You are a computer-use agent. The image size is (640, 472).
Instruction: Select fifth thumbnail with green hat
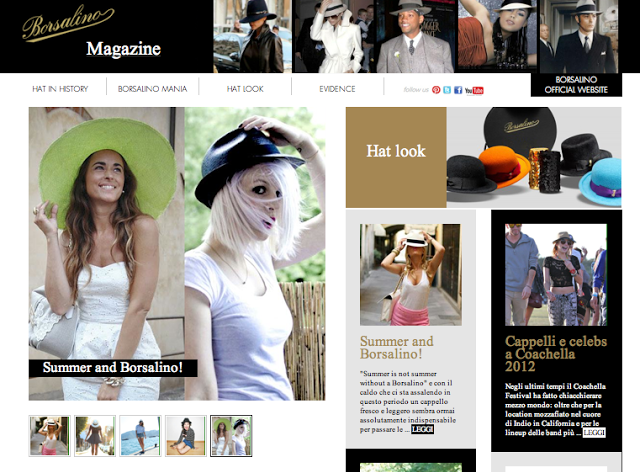pyautogui.click(x=231, y=436)
